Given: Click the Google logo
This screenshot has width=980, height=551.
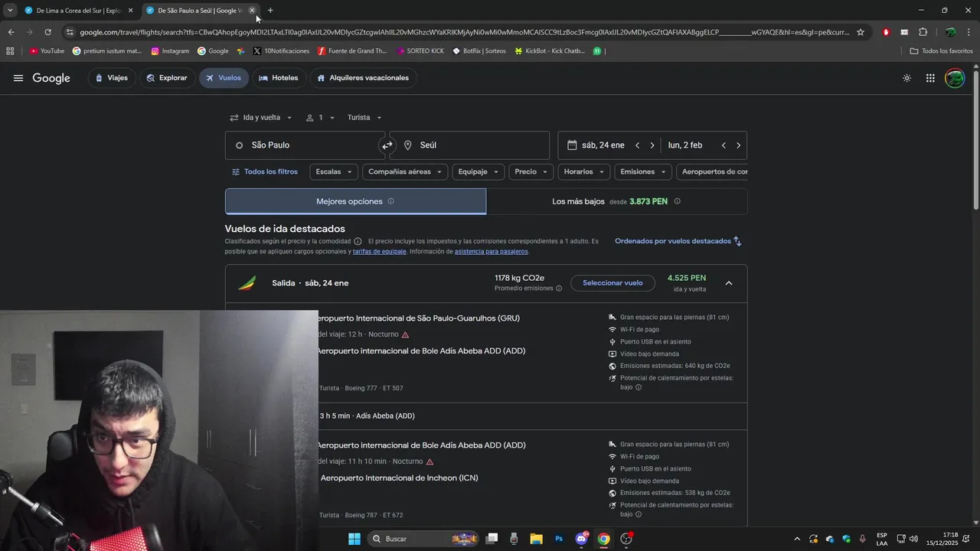Looking at the screenshot, I should tap(51, 78).
